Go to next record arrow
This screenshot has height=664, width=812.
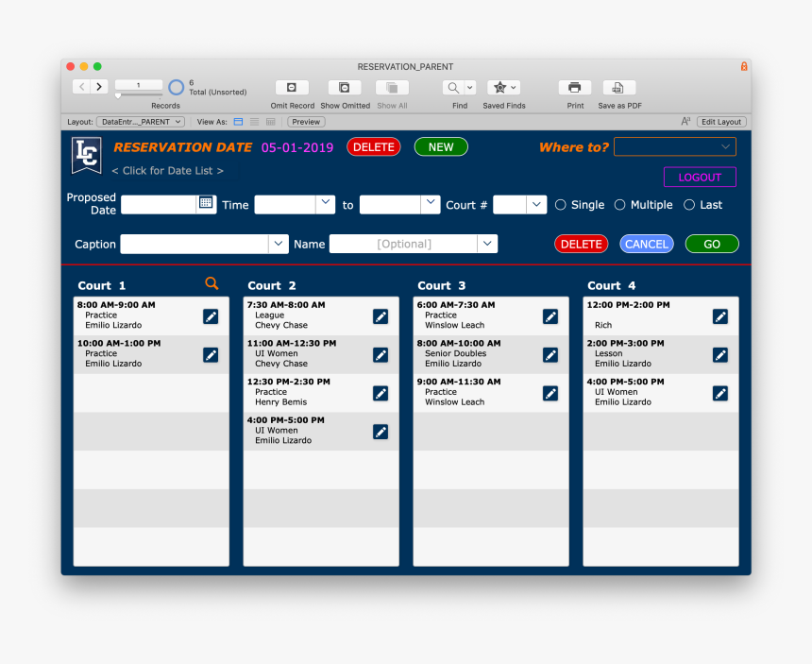(x=99, y=87)
